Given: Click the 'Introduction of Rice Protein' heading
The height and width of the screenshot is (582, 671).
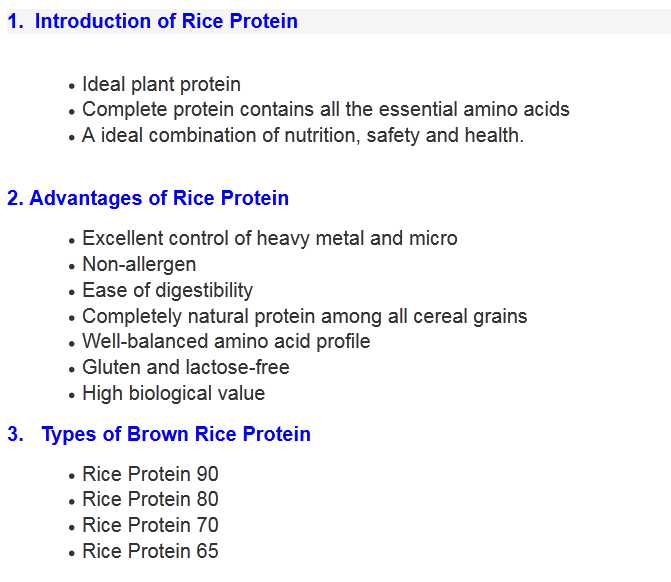Looking at the screenshot, I should coord(165,21).
